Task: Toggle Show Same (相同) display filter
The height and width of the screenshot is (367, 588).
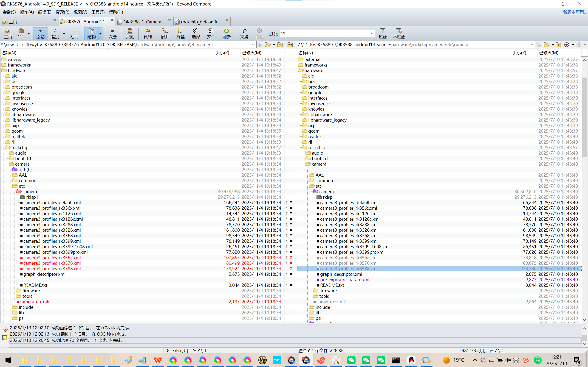Action: tap(74, 33)
